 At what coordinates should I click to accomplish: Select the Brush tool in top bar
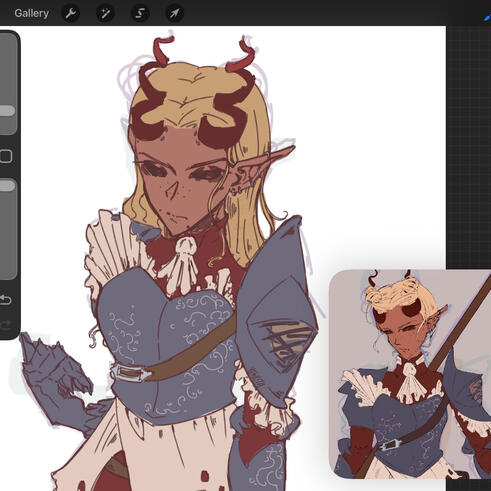coord(487,17)
